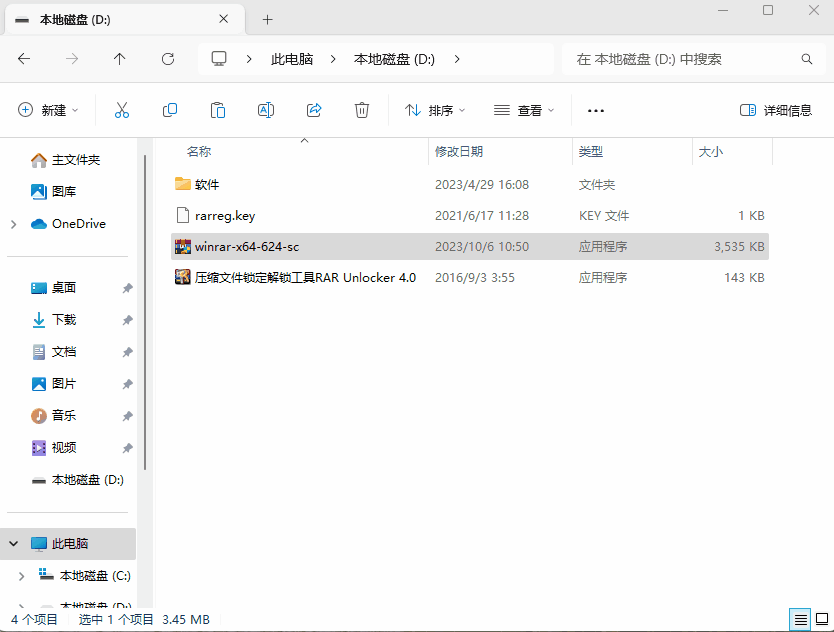Click the Copy icon in toolbar

point(170,110)
